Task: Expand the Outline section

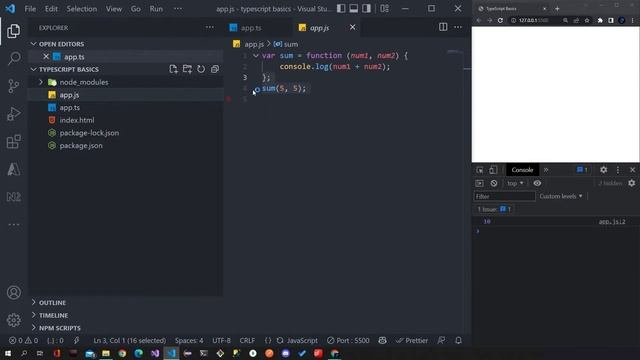Action: 33,302
